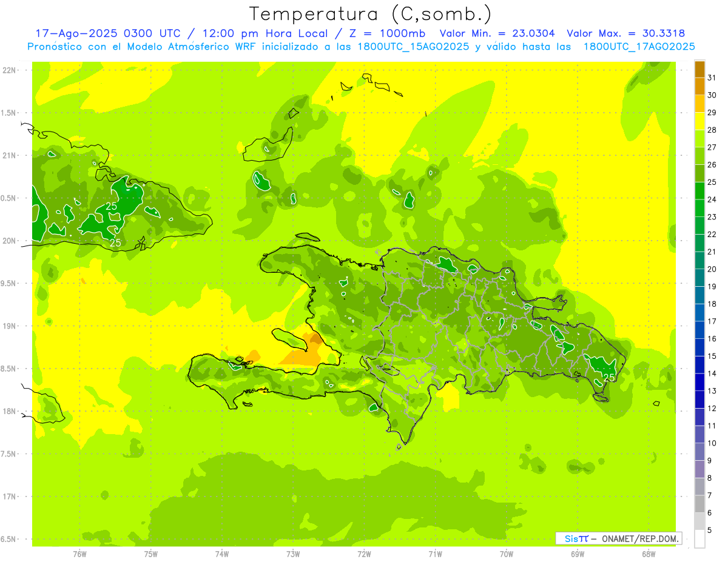Click the color legend value "31"
This screenshot has width=728, height=562.
[x=712, y=78]
